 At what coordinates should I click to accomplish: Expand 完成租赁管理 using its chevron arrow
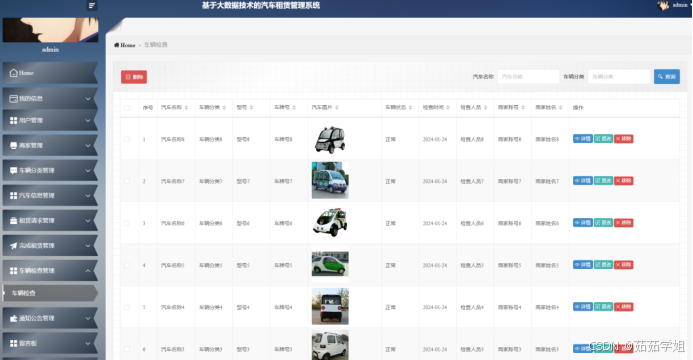point(88,246)
